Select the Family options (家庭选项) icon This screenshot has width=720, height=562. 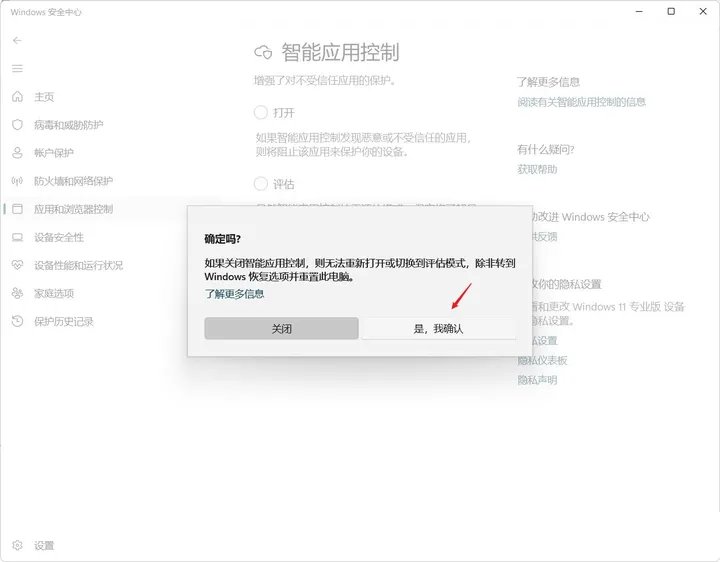(17, 293)
